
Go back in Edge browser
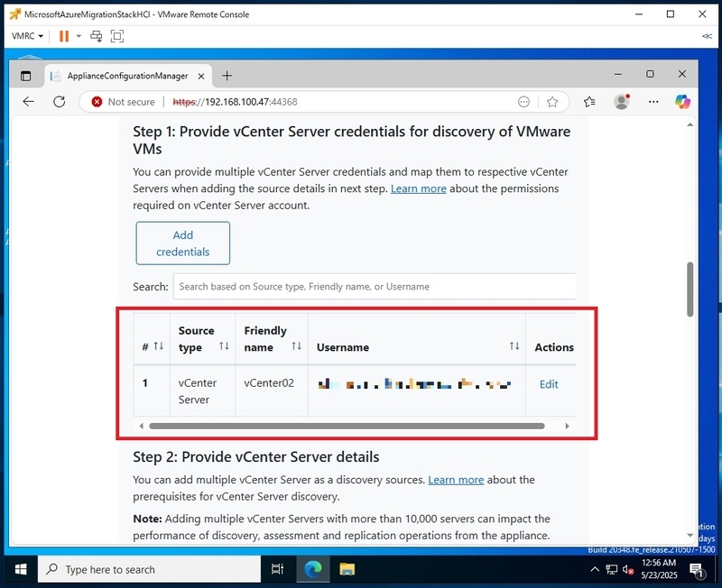click(x=29, y=102)
